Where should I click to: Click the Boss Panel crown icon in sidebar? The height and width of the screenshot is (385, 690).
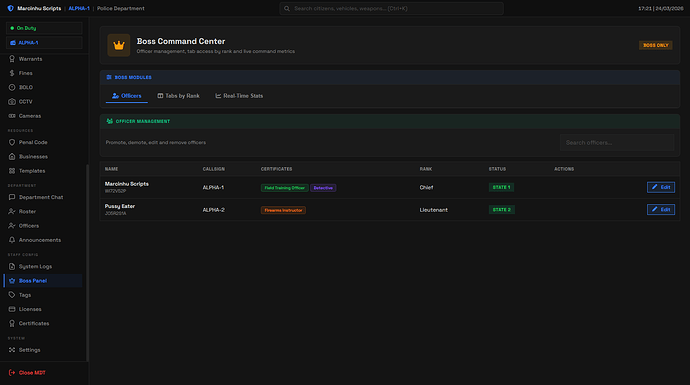[x=12, y=281]
